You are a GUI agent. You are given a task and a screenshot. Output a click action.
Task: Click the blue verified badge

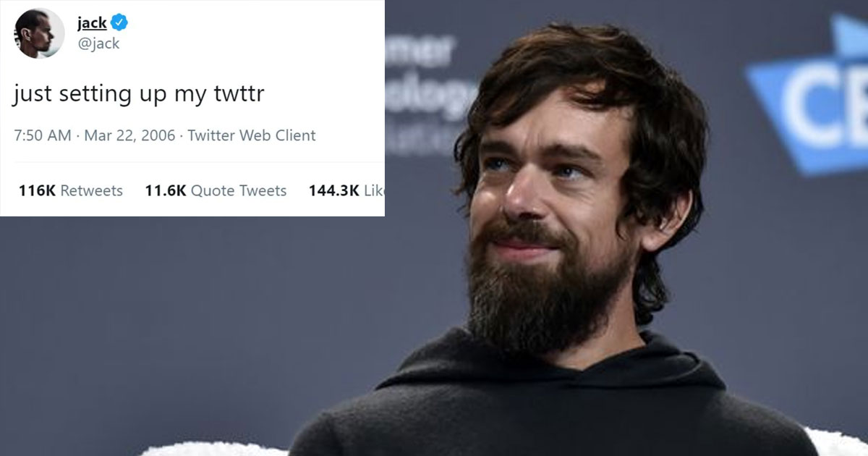click(x=120, y=23)
